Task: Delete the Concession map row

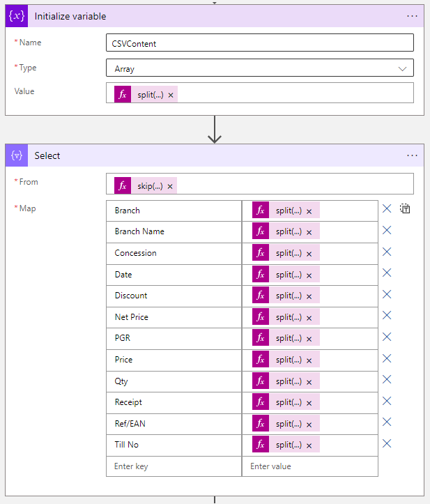Action: click(387, 252)
